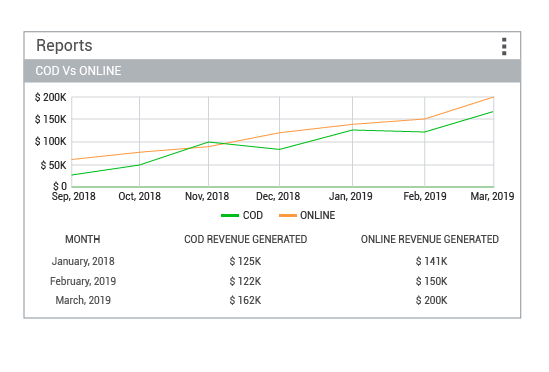The height and width of the screenshot is (372, 549).
Task: Click the $ 162K COD value
Action: [245, 300]
